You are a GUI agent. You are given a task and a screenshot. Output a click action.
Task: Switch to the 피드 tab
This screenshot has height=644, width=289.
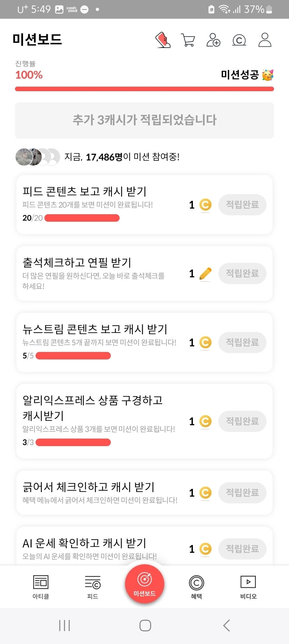click(93, 587)
